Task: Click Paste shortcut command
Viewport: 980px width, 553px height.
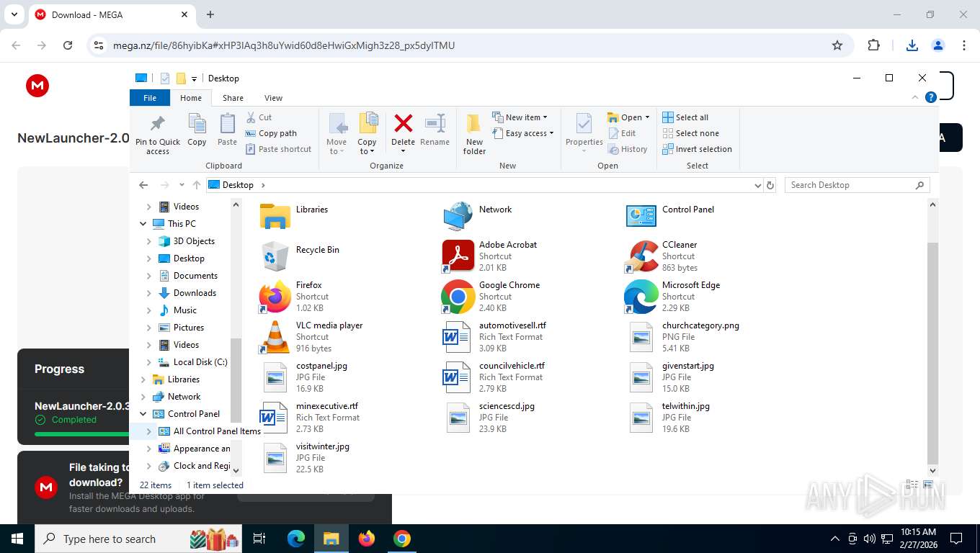Action: (x=279, y=149)
